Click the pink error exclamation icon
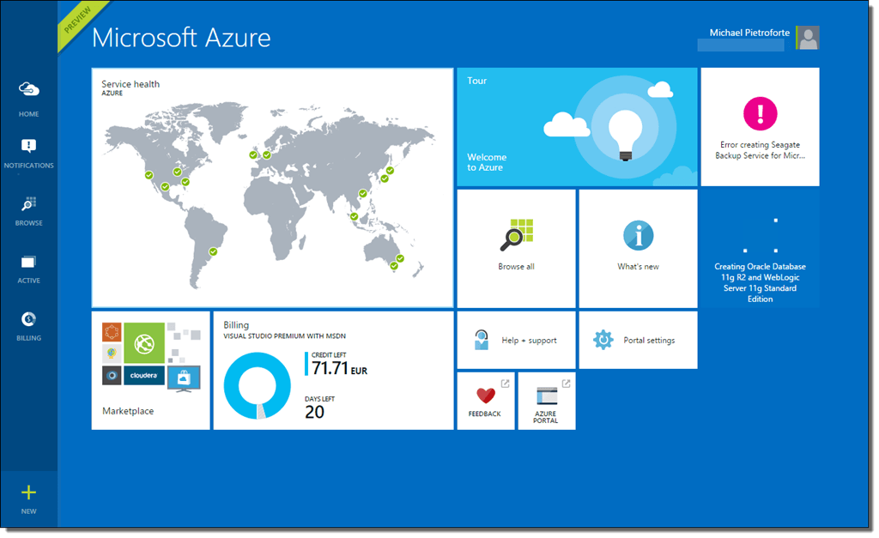The image size is (879, 538). 760,113
